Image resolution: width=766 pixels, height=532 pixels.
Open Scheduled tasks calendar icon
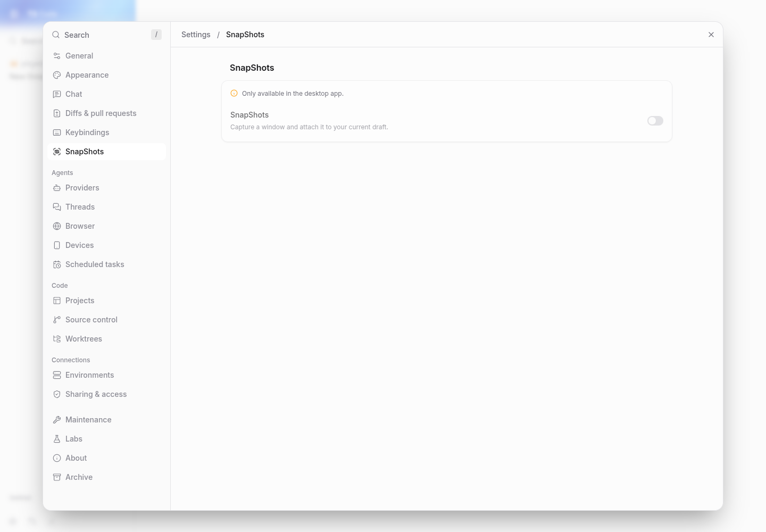pyautogui.click(x=57, y=264)
